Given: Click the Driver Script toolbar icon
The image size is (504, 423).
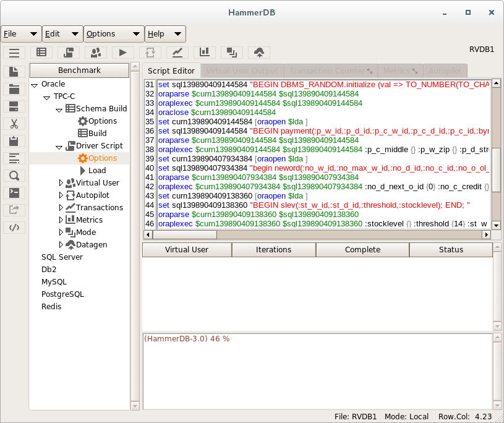Looking at the screenshot, I should coord(69,53).
